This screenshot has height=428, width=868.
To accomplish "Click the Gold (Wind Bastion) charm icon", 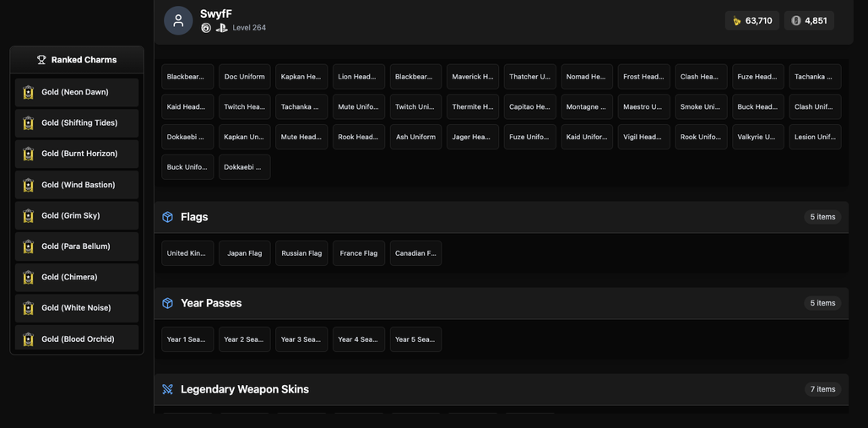I will [28, 185].
